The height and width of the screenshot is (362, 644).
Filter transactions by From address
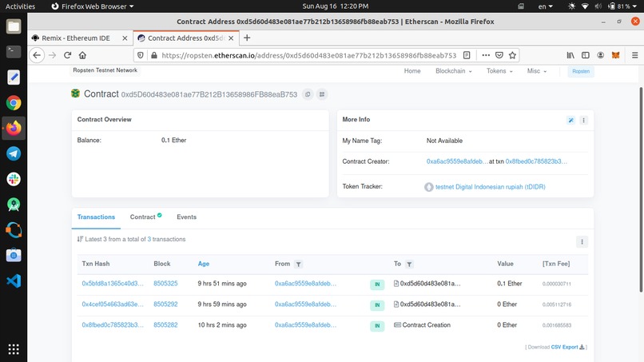[299, 265]
